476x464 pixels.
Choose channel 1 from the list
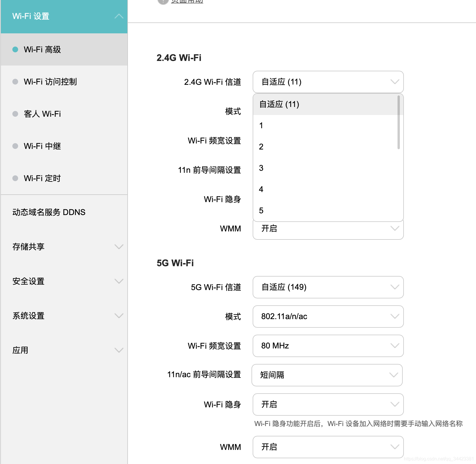coord(325,126)
